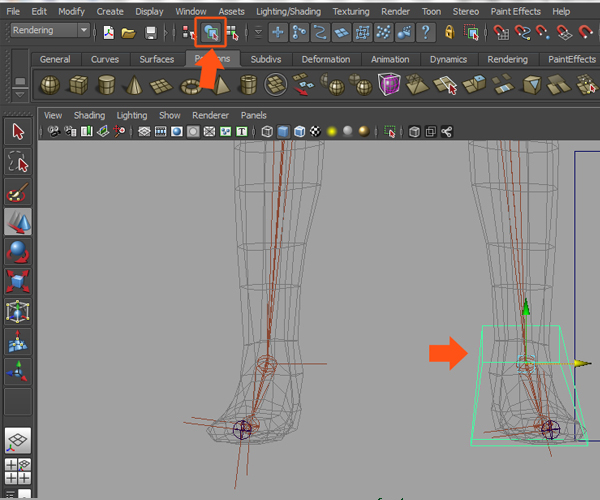
Task: Open the Lighting/Shading menu
Action: [289, 11]
